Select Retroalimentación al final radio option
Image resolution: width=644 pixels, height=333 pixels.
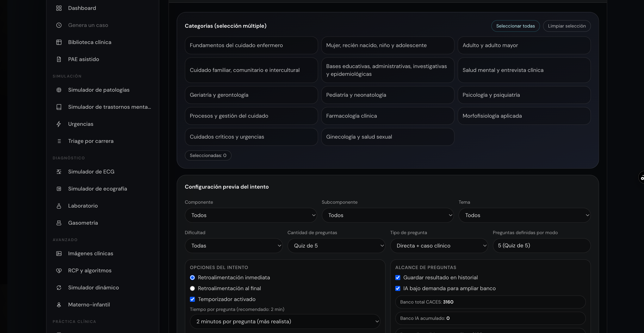click(192, 288)
